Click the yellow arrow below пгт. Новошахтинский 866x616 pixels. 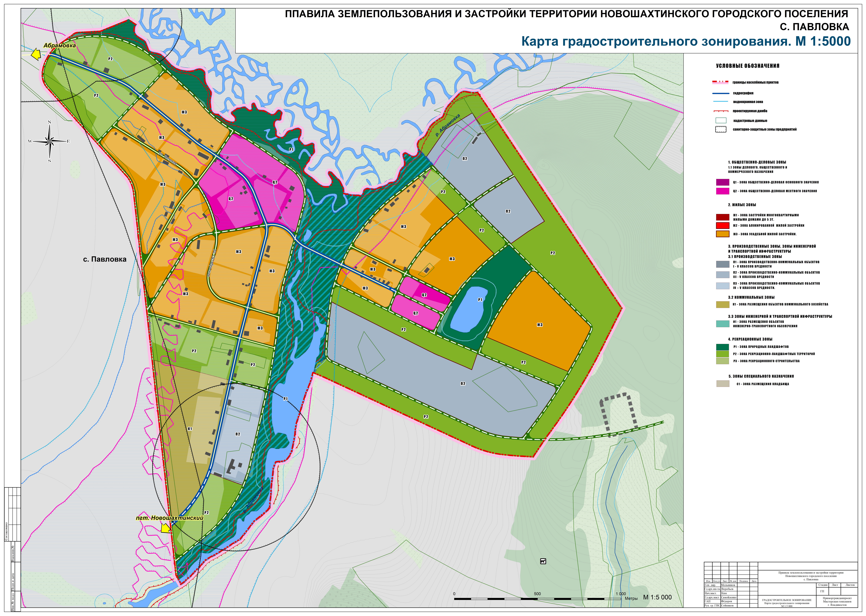(165, 528)
